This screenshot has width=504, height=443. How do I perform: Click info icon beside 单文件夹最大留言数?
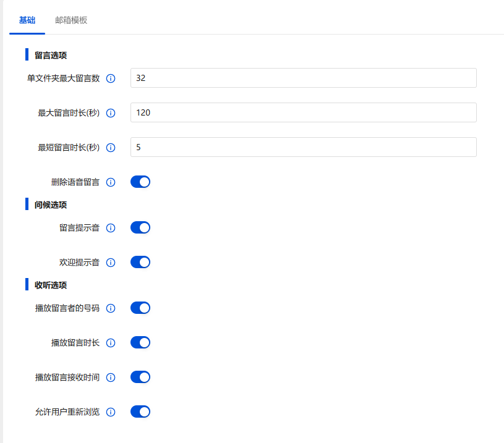(111, 78)
